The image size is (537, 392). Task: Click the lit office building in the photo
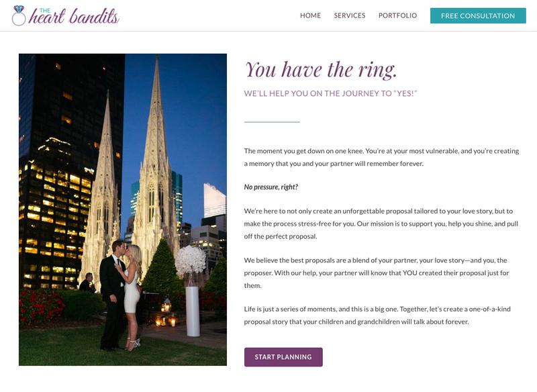[57, 201]
